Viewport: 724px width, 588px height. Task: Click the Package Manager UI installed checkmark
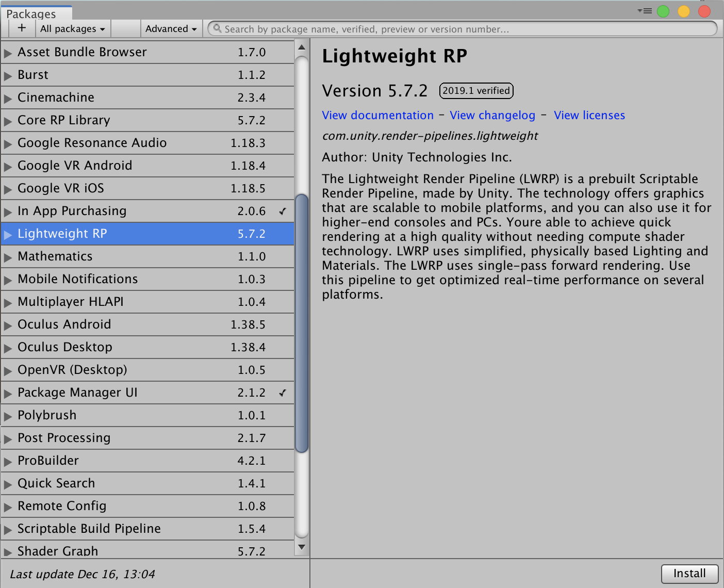pyautogui.click(x=283, y=393)
